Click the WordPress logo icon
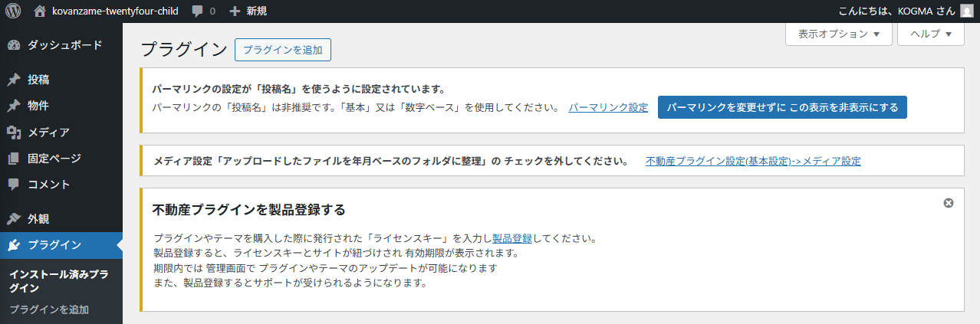This screenshot has width=980, height=324. point(14,11)
